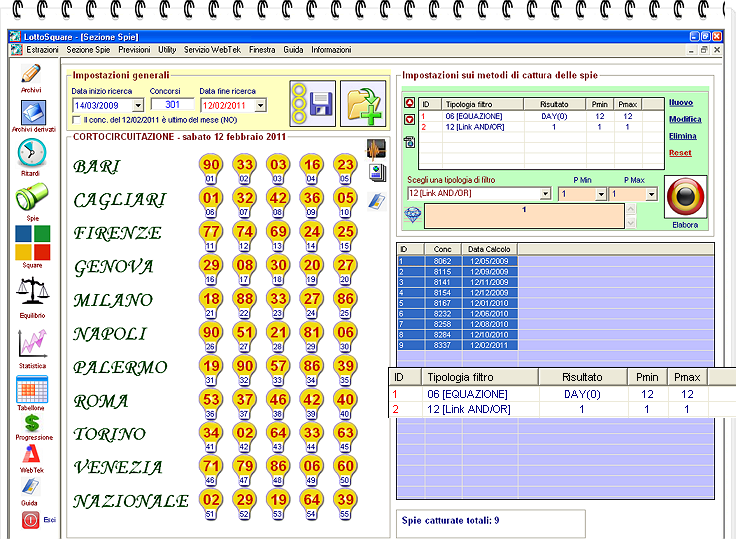This screenshot has height=539, width=736.
Task: Move filter up with red arrow icon
Action: point(409,103)
